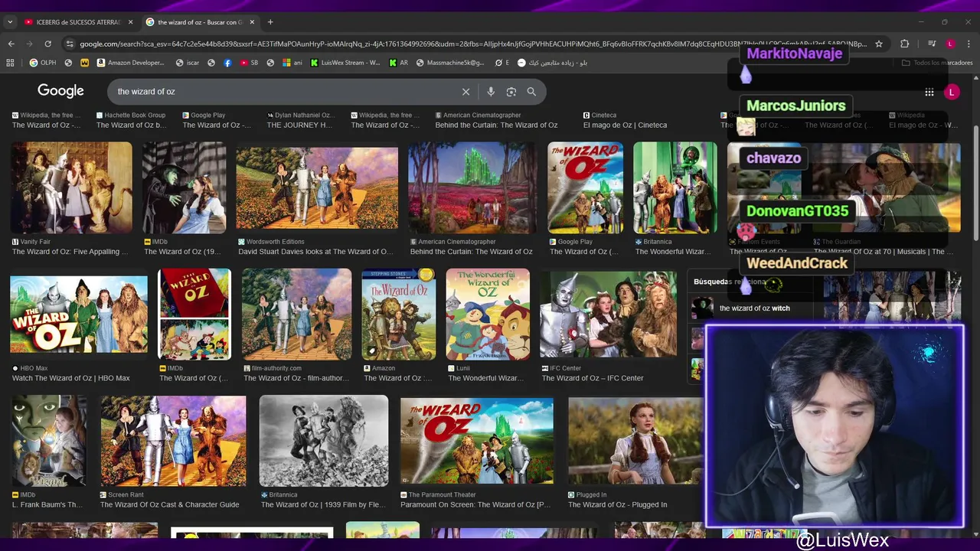Image resolution: width=980 pixels, height=551 pixels.
Task: Go back with the browser back arrow
Action: [11, 44]
